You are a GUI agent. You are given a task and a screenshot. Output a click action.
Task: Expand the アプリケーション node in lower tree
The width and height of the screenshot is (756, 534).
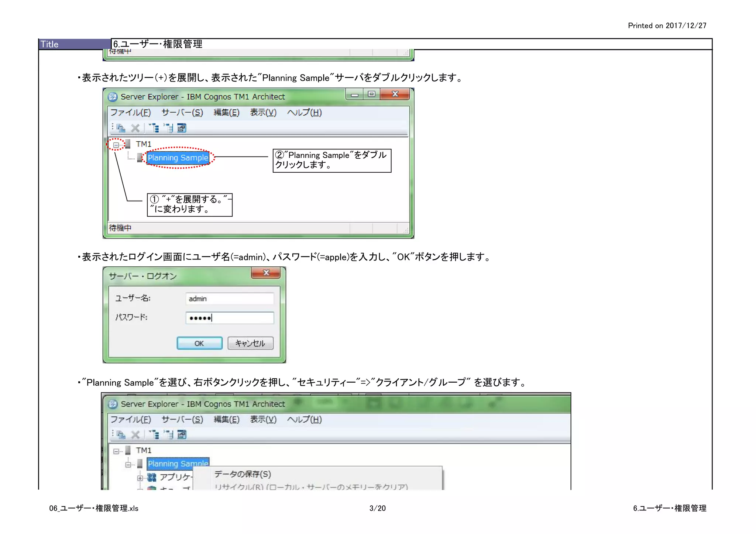140,478
